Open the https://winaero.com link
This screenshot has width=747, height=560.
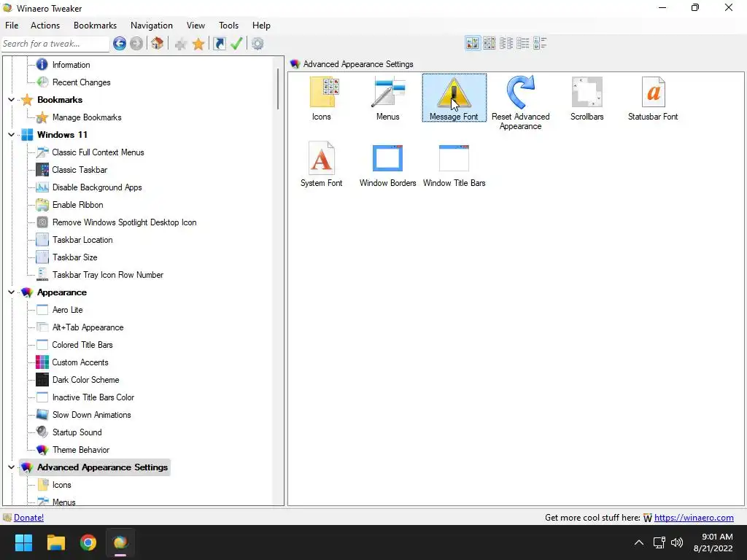(694, 518)
